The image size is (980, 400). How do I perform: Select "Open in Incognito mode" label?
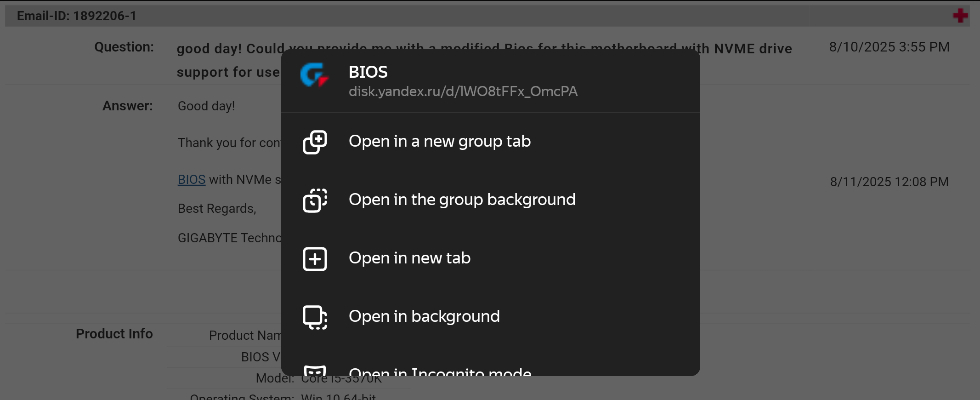[440, 371]
